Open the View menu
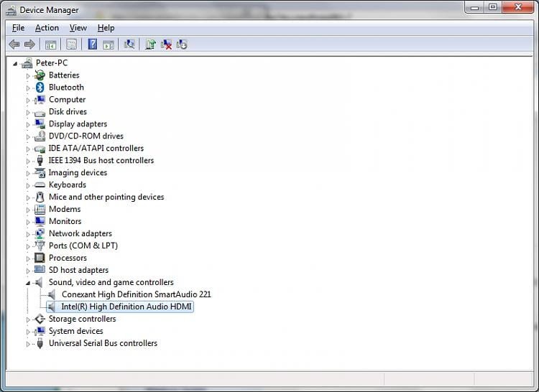Viewport: 539px width, 392px height. [78, 28]
